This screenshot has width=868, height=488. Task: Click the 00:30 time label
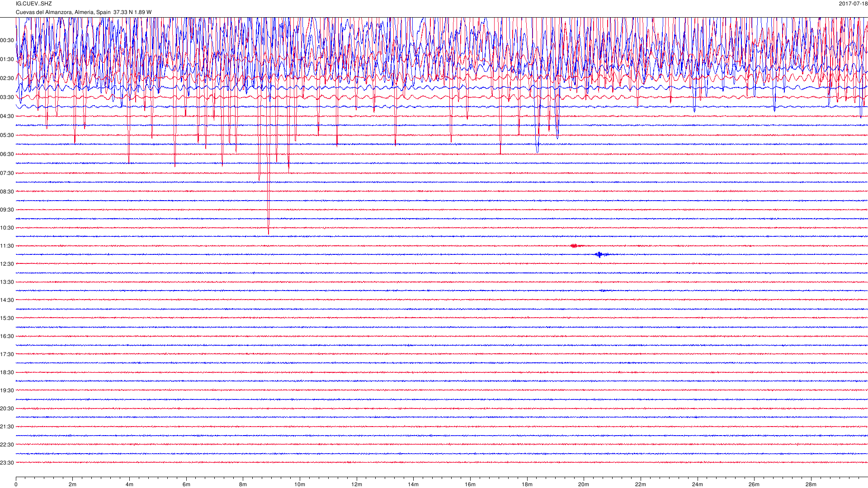click(x=7, y=41)
